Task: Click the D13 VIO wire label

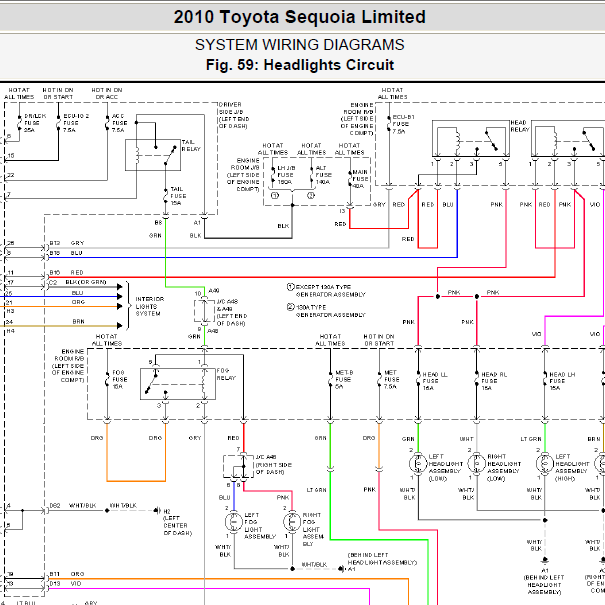Action: [66, 584]
